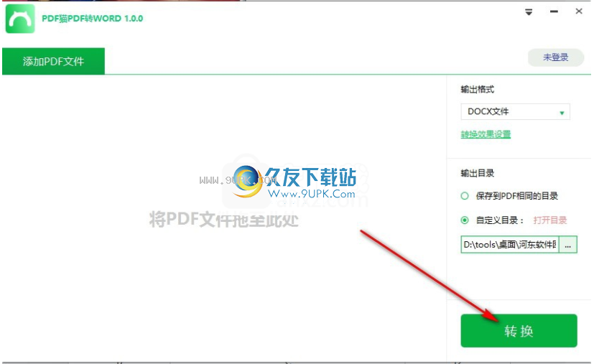Click the output directory path field
Screen dimensions: 594x364
[510, 245]
